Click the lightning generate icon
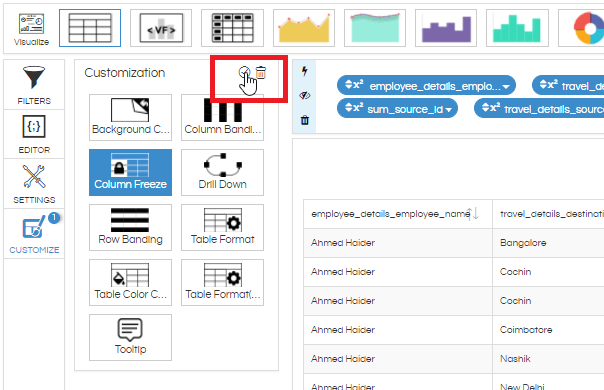604x390 pixels. [305, 71]
